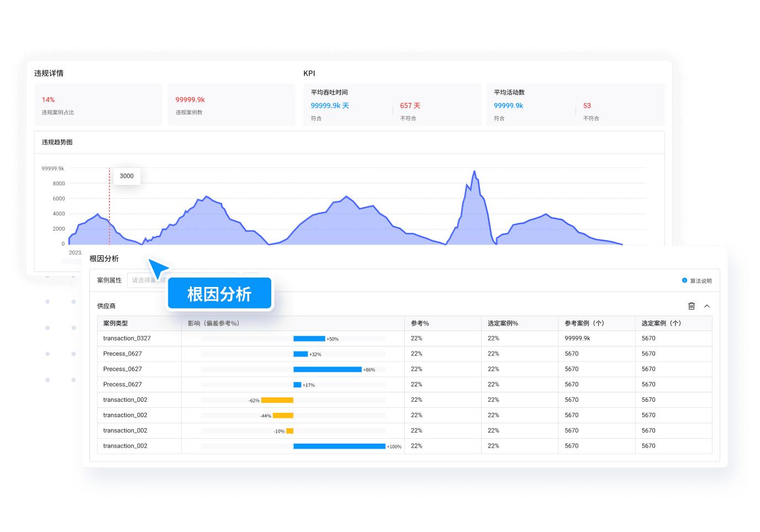The image size is (760, 532).
Task: Click the 参考% column header
Action: [420, 323]
